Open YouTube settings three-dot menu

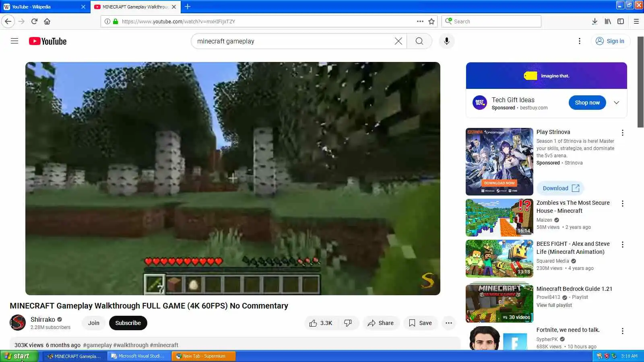[x=579, y=41]
